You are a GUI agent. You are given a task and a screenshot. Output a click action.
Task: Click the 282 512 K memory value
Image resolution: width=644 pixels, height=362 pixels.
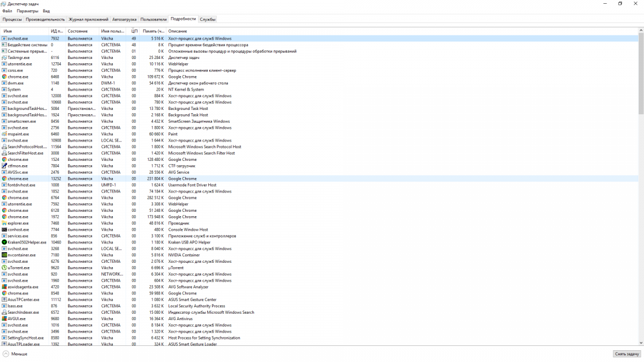point(155,198)
